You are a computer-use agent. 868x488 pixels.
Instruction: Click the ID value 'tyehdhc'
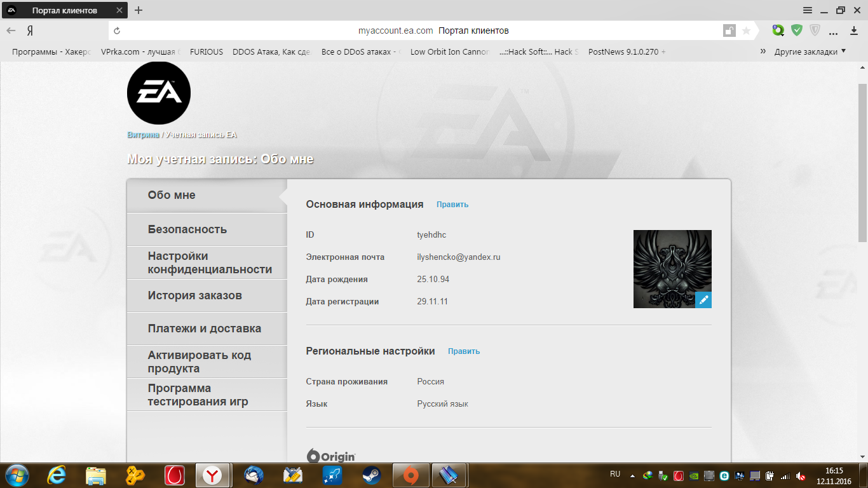[x=431, y=235]
